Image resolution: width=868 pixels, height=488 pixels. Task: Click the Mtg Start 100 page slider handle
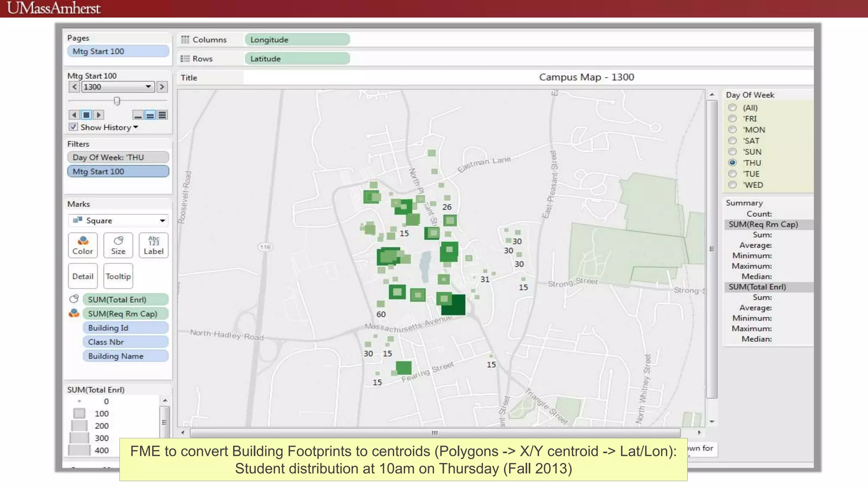pos(117,101)
